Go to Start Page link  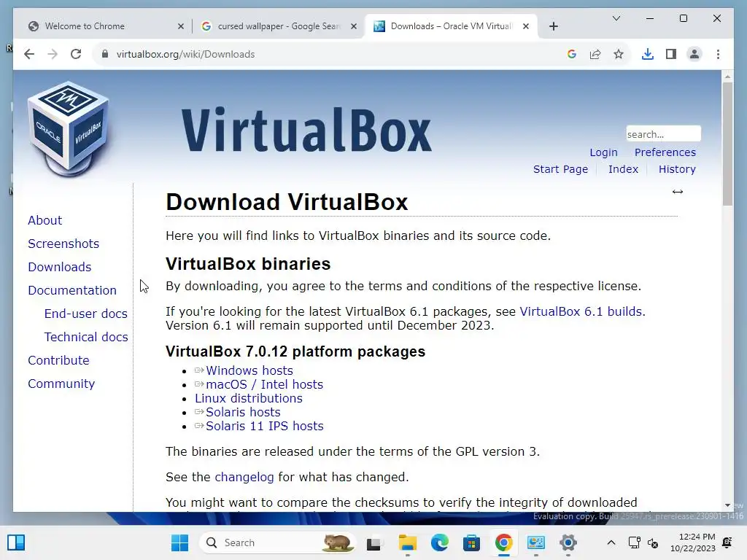coord(560,169)
